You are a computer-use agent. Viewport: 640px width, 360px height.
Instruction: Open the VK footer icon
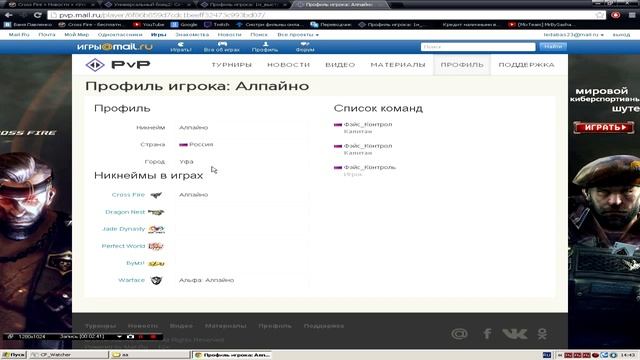[515, 334]
